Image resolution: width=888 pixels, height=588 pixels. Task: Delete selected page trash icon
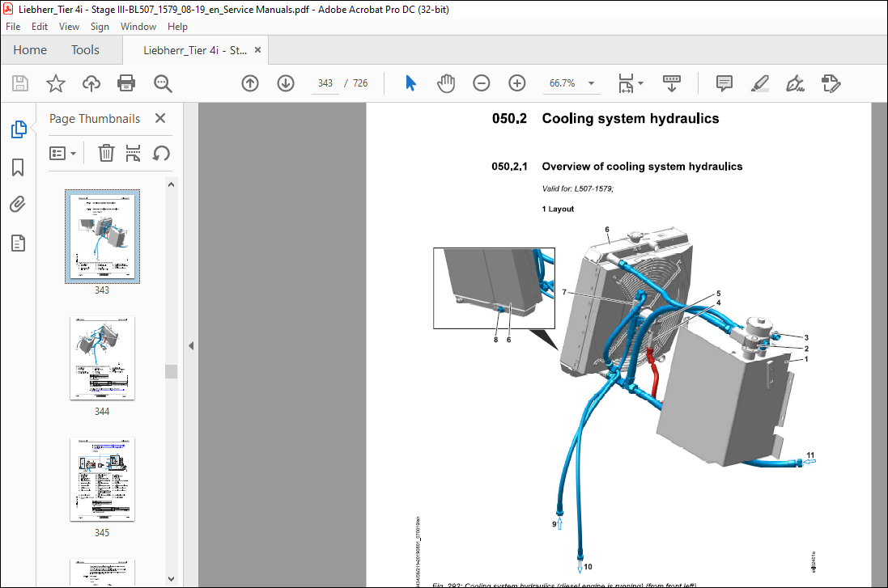pos(106,154)
